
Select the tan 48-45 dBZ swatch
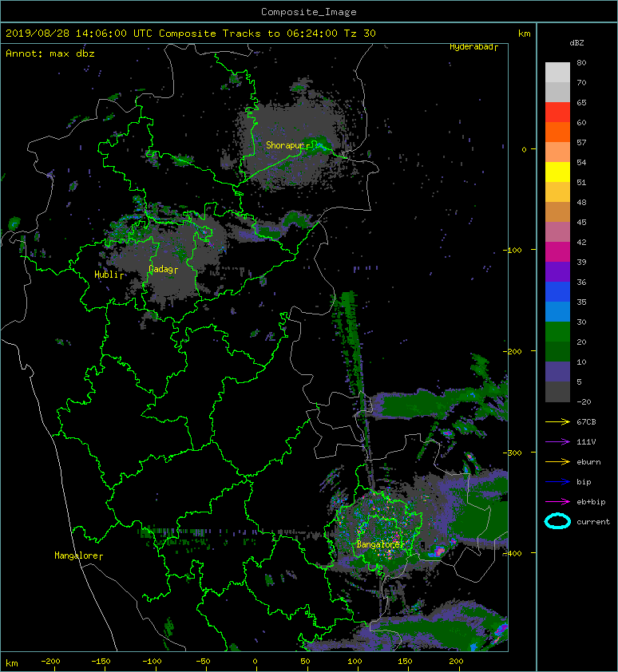click(557, 212)
